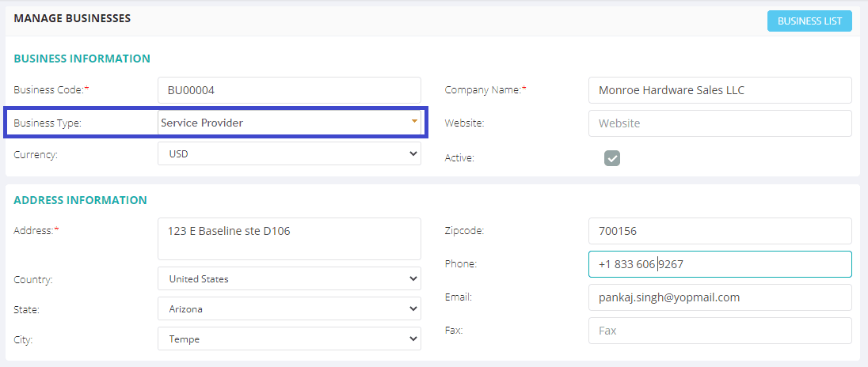Select the empty Fax input field

click(x=720, y=331)
